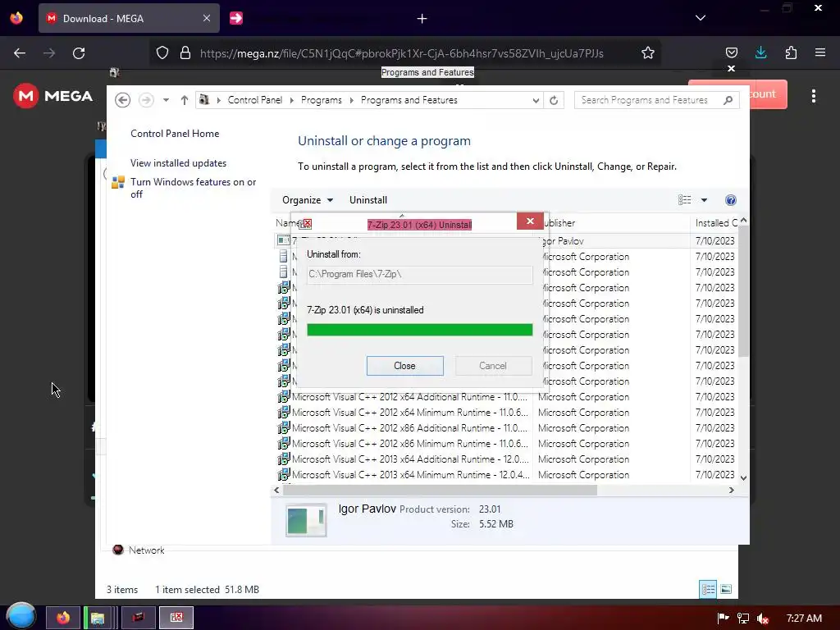Screen dimensions: 840x630
Task: Switch to the second Firefox tab
Action: (x=236, y=18)
